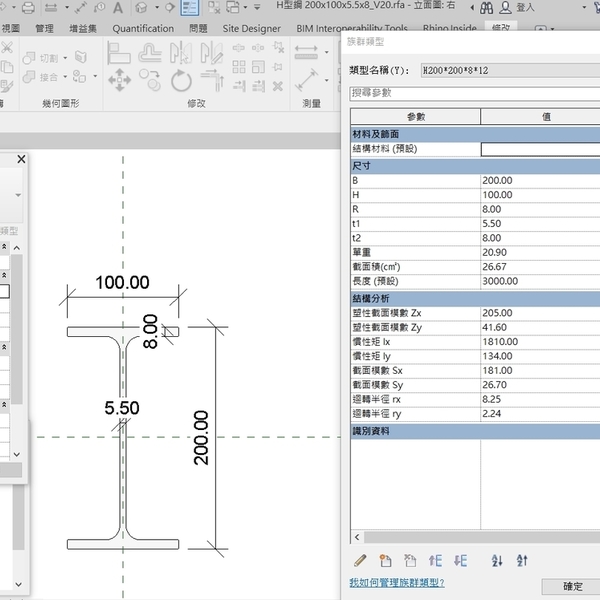Image resolution: width=600 pixels, height=600 pixels.
Task: Sort parameters in ascending order
Action: point(497,561)
